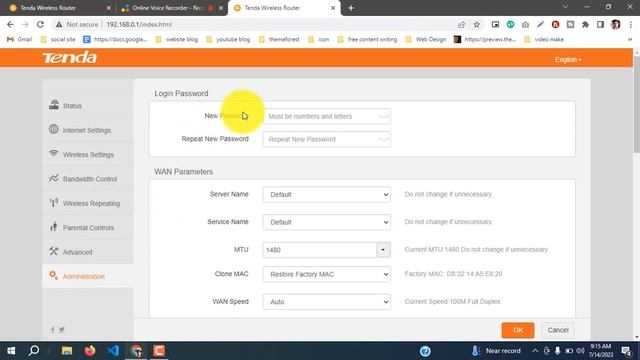Viewport: 640px width, 360px height.
Task: Open Visual Studio Code from taskbar
Action: pos(113,351)
